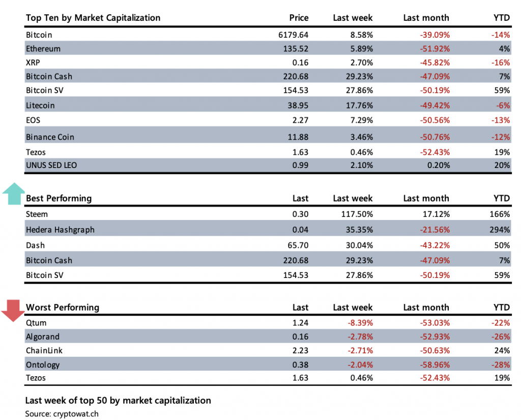Viewport: 521px width, 420px height.
Task: Click Bitcoin's YTD value -14%
Action: point(501,35)
